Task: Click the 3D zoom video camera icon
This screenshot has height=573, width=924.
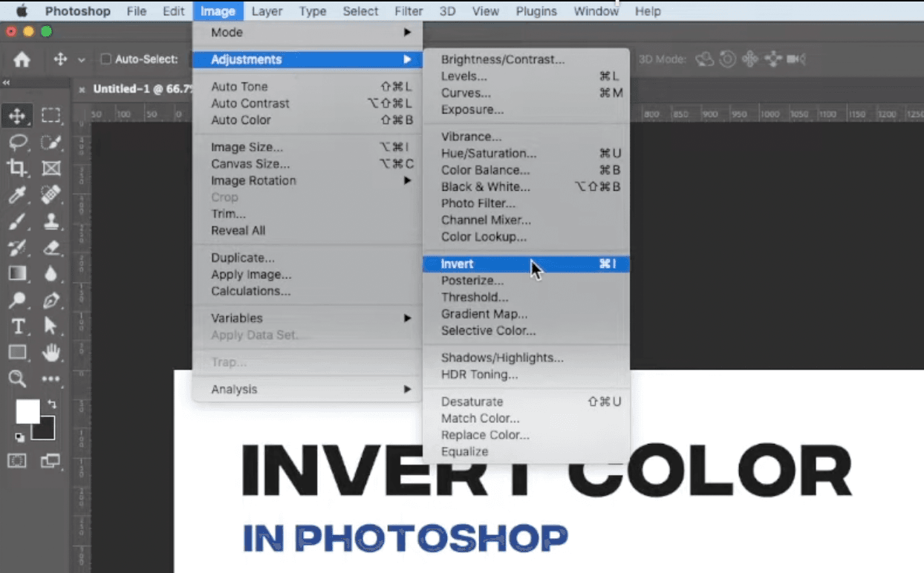Action: 796,59
